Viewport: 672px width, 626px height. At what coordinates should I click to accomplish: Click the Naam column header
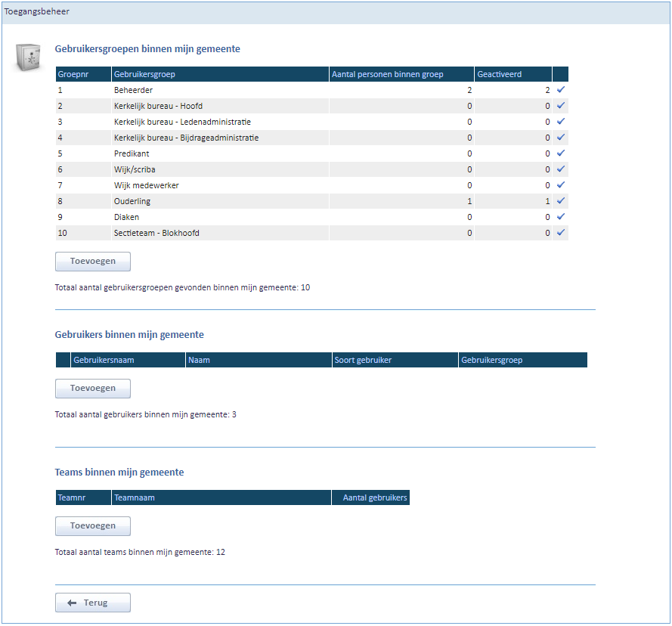pos(259,360)
